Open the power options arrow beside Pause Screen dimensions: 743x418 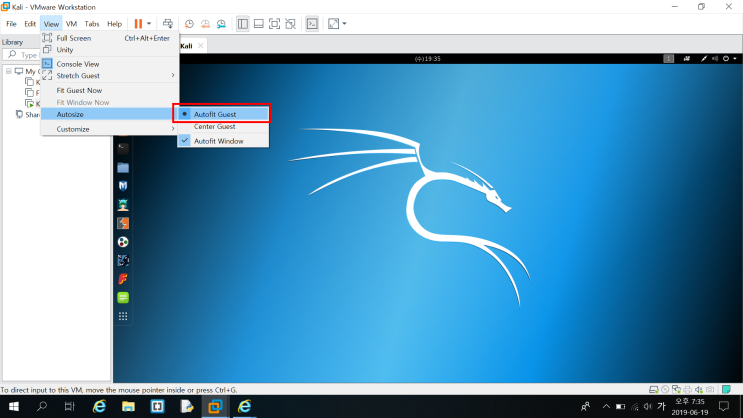click(149, 24)
